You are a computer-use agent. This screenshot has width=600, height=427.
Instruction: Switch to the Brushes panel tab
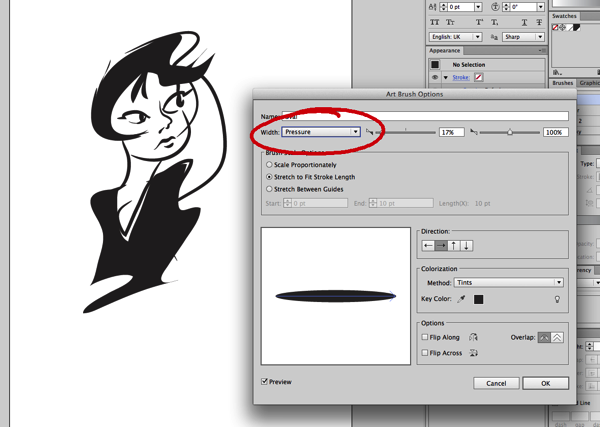563,84
